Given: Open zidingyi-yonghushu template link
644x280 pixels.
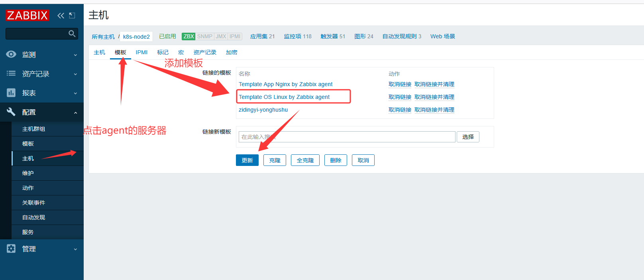Looking at the screenshot, I should [x=263, y=110].
